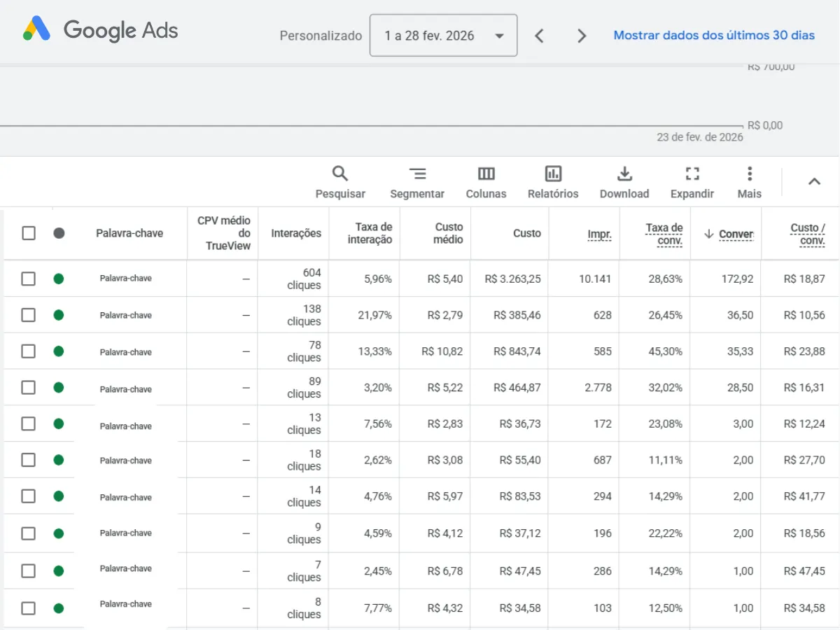
Task: Open the Relatórios reports tool
Action: [x=553, y=183]
